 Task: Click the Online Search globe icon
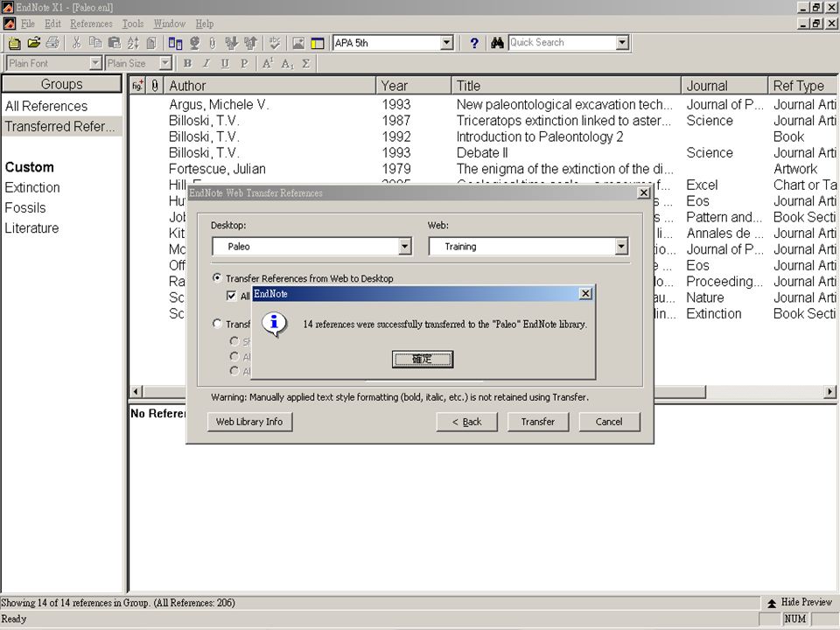coord(194,43)
